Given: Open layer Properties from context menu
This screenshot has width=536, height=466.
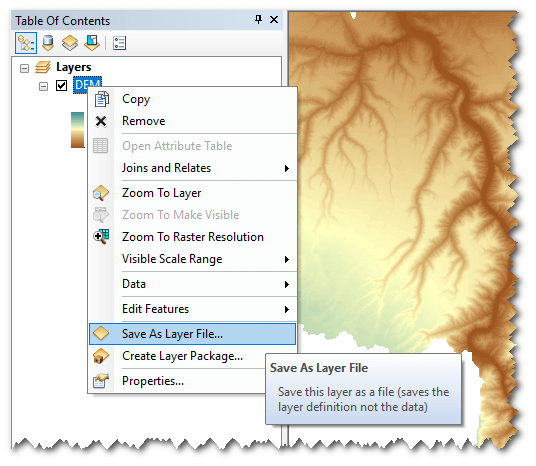Looking at the screenshot, I should (x=177, y=381).
